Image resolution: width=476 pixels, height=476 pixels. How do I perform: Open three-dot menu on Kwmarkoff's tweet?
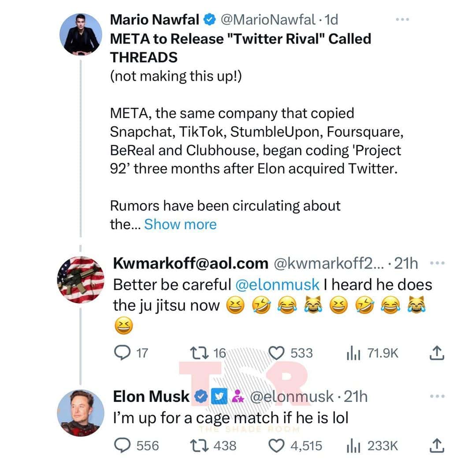(436, 264)
